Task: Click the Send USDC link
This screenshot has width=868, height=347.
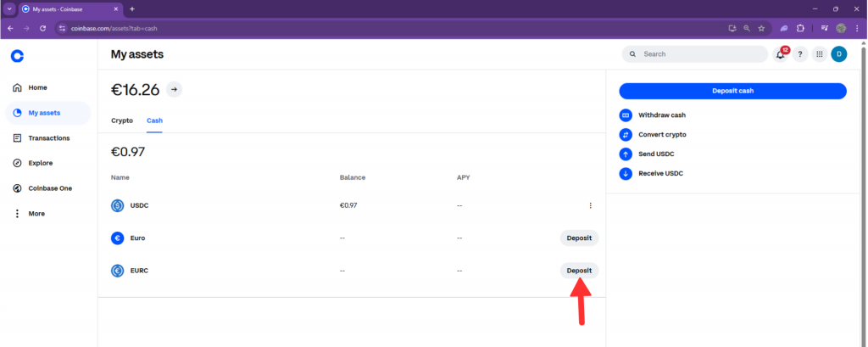Action: click(x=656, y=154)
